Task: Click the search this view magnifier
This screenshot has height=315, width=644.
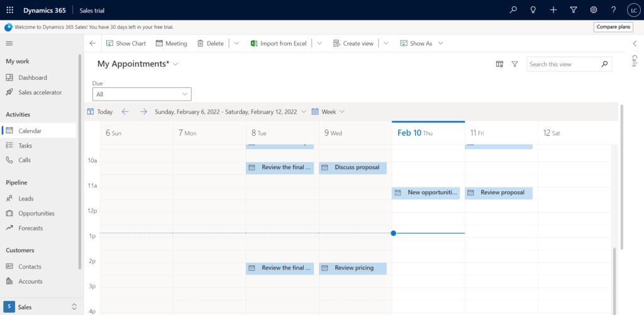Action: 604,64
